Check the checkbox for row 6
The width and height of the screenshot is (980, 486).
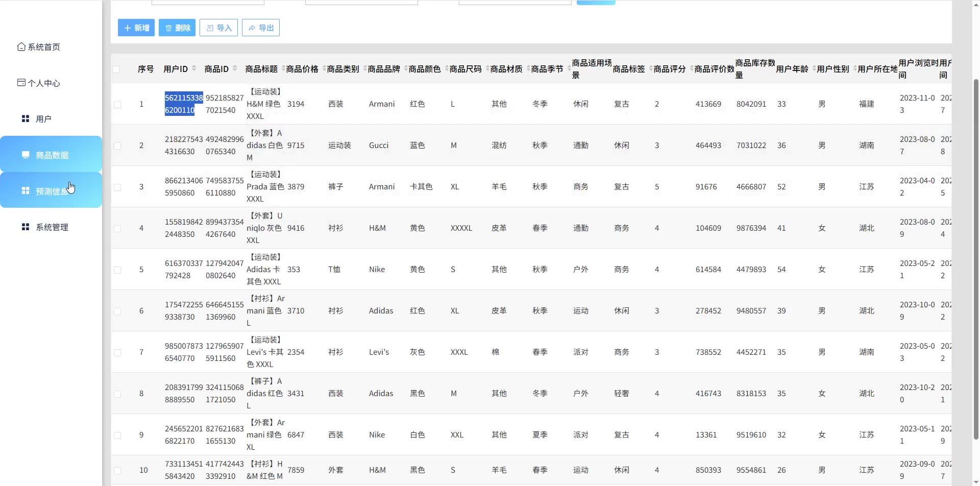[117, 311]
